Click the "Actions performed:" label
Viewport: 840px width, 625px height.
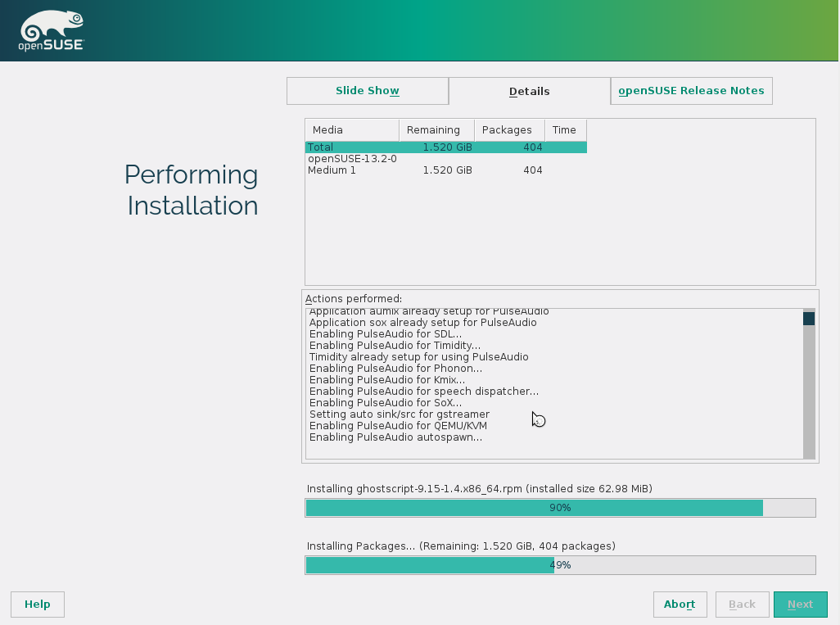coord(354,298)
